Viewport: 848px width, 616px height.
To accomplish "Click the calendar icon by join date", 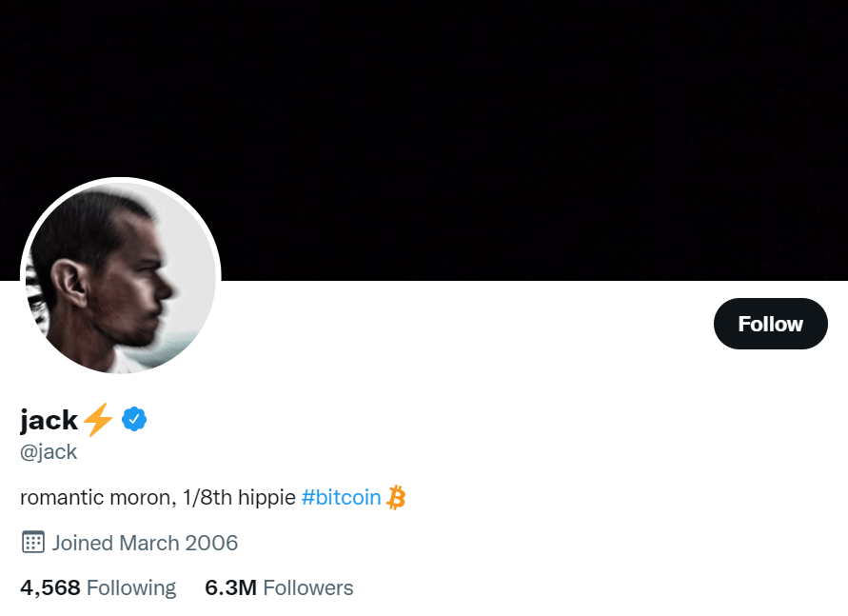I will [33, 542].
